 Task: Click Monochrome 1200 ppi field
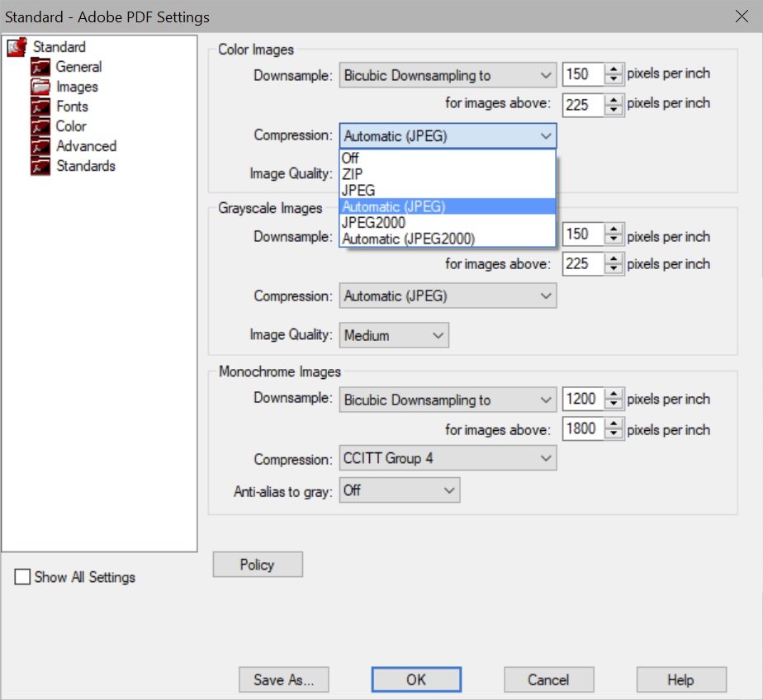583,400
